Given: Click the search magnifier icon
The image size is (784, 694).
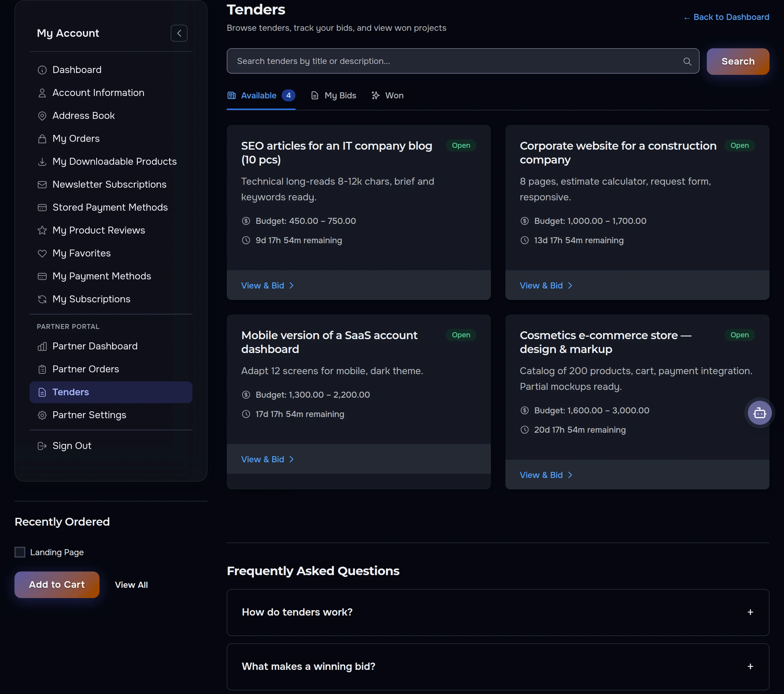Looking at the screenshot, I should coord(687,62).
